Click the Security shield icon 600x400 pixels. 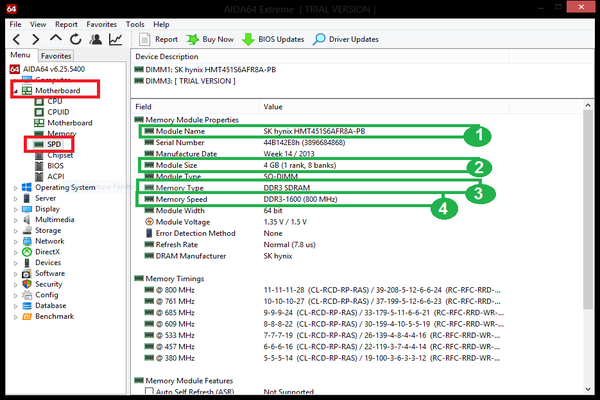[x=27, y=284]
